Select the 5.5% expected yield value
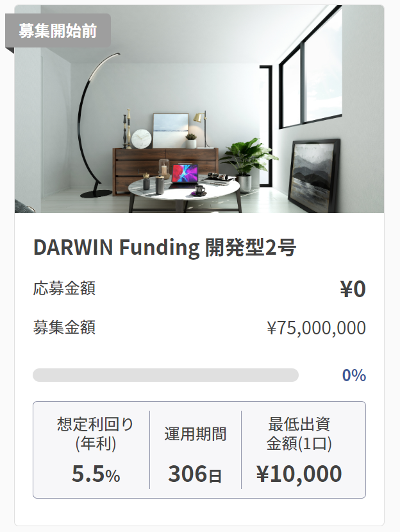 pos(96,474)
